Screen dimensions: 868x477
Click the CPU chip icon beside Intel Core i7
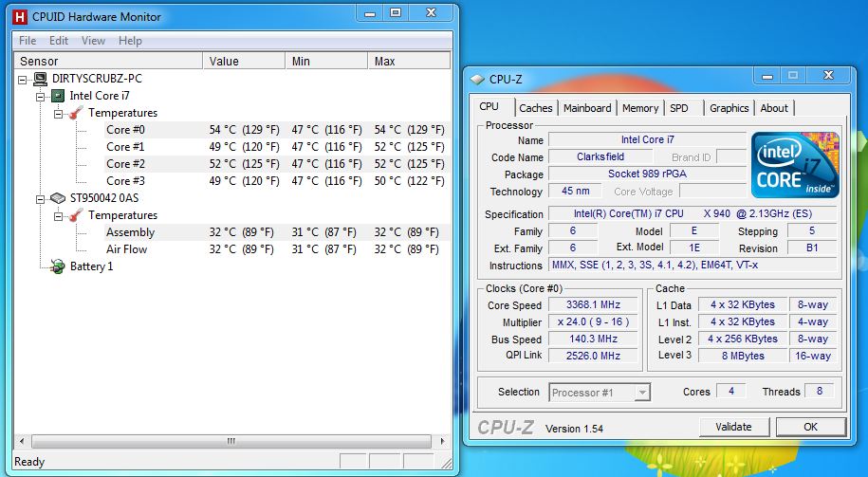(58, 96)
